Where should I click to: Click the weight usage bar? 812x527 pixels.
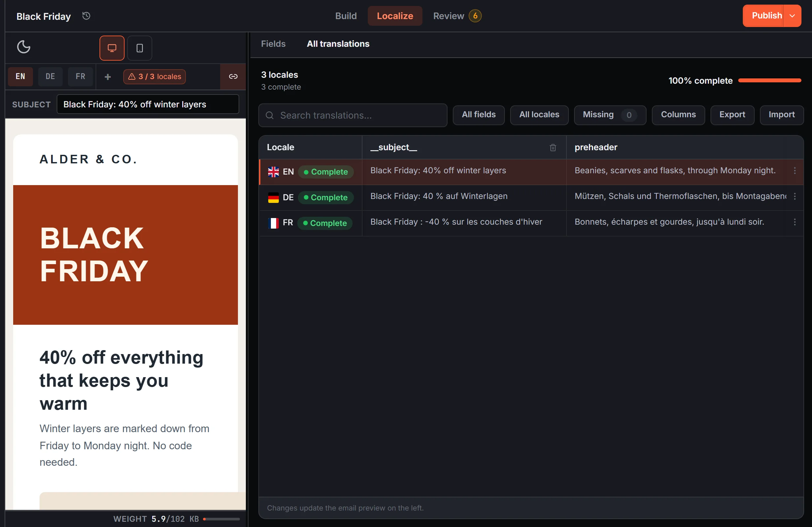221,519
